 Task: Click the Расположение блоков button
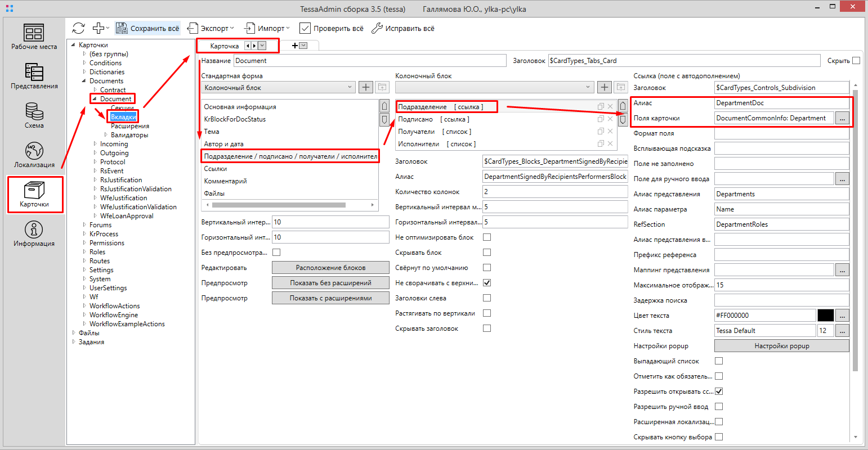coord(330,268)
